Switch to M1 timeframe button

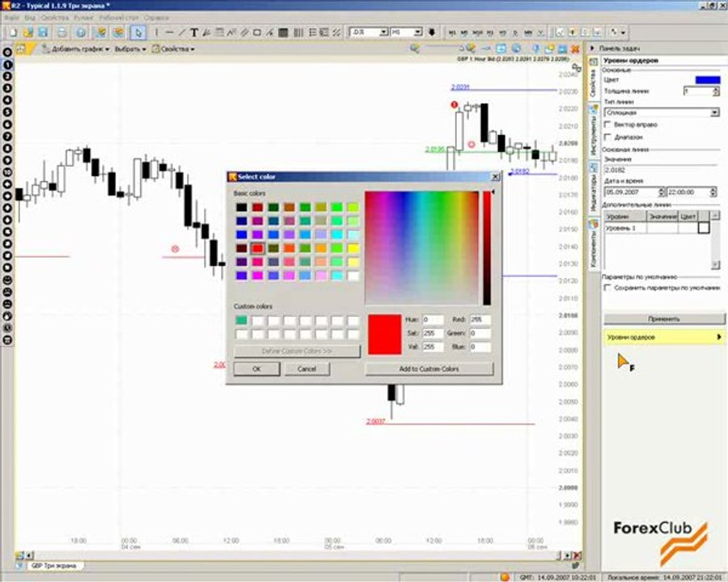pyautogui.click(x=451, y=32)
